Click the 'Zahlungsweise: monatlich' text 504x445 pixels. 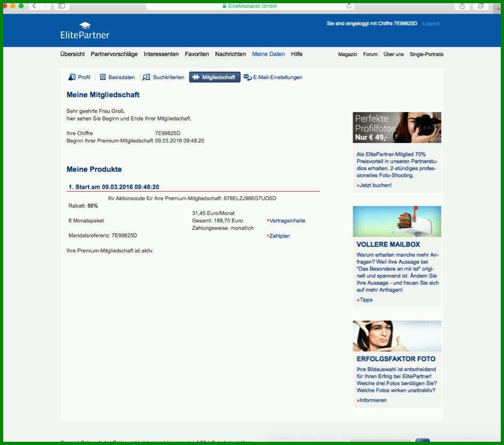pyautogui.click(x=223, y=228)
